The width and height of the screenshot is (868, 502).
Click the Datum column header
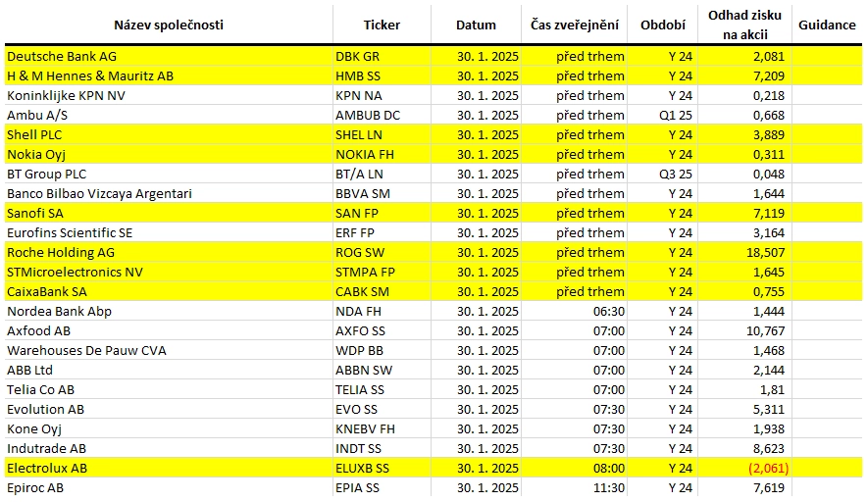click(476, 25)
